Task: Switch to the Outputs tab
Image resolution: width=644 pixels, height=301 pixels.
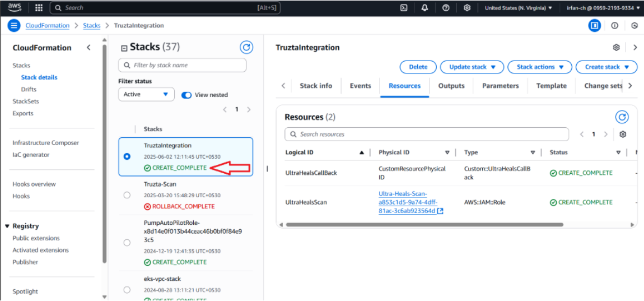Action: 451,86
